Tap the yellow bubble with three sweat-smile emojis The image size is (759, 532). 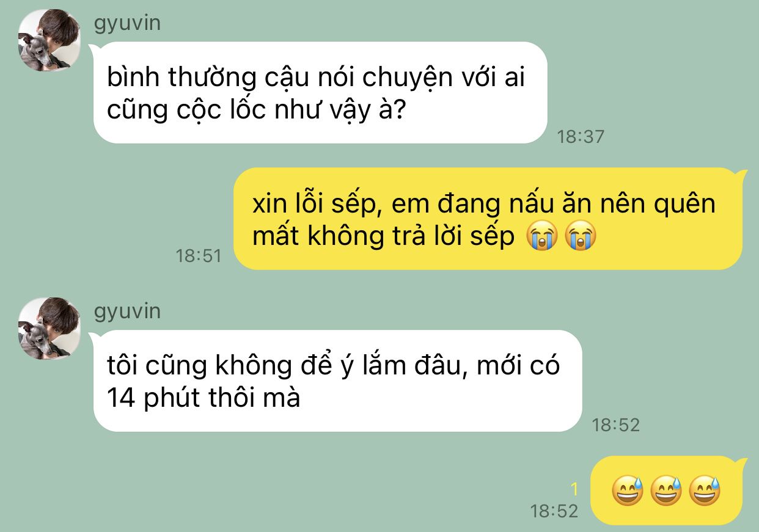pyautogui.click(x=667, y=490)
